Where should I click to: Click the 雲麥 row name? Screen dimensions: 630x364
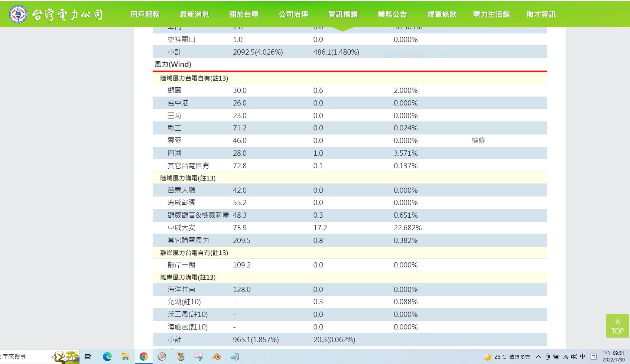175,140
